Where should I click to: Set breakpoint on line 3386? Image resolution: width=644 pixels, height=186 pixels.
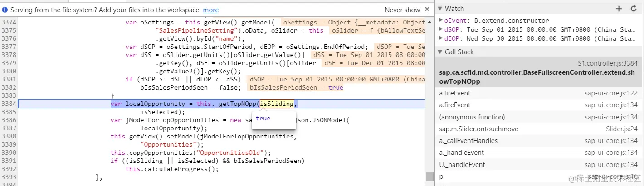click(x=9, y=120)
